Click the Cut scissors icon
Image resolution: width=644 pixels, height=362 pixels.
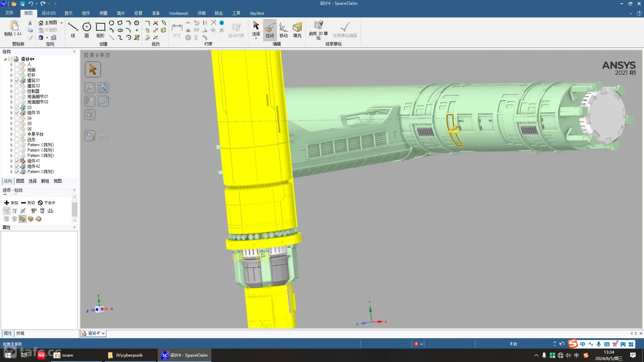(30, 23)
